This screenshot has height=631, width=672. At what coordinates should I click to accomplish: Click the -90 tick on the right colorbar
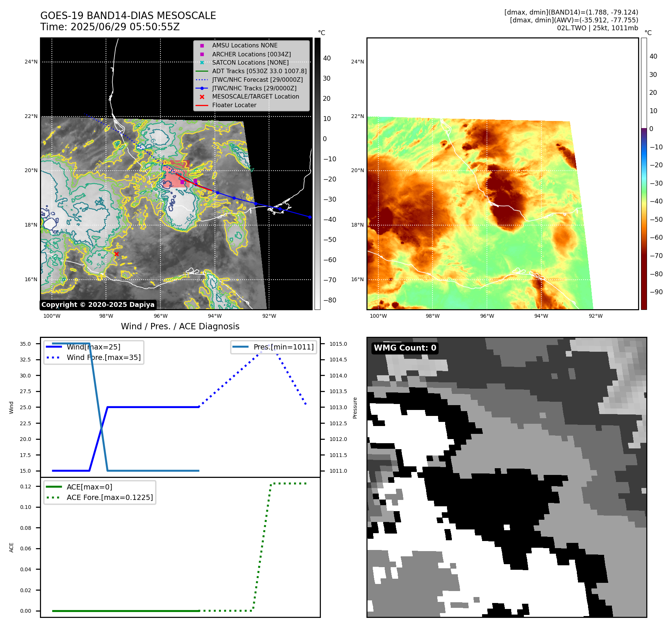click(x=656, y=292)
